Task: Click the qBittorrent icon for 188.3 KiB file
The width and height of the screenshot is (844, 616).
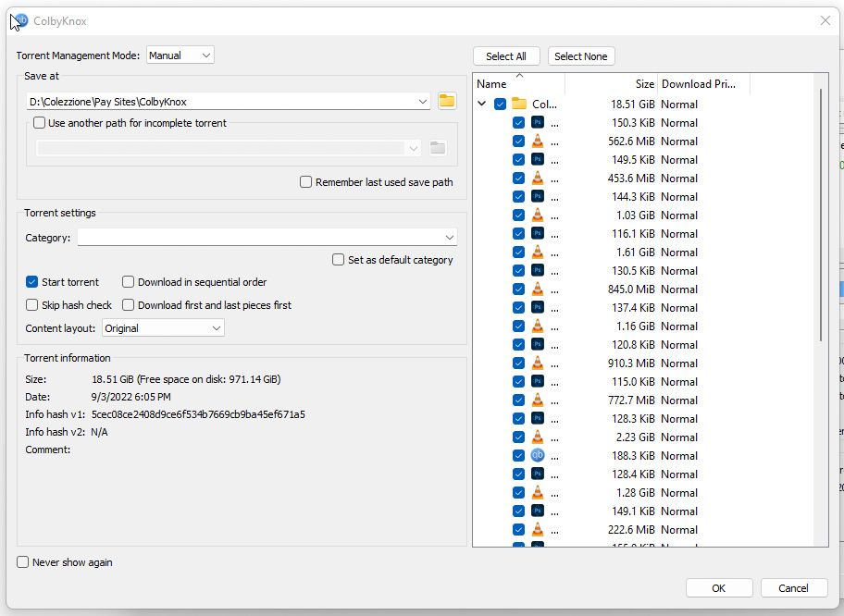Action: coord(538,456)
